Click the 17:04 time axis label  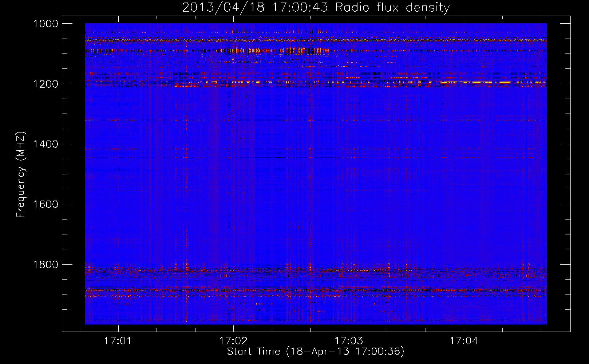click(464, 341)
